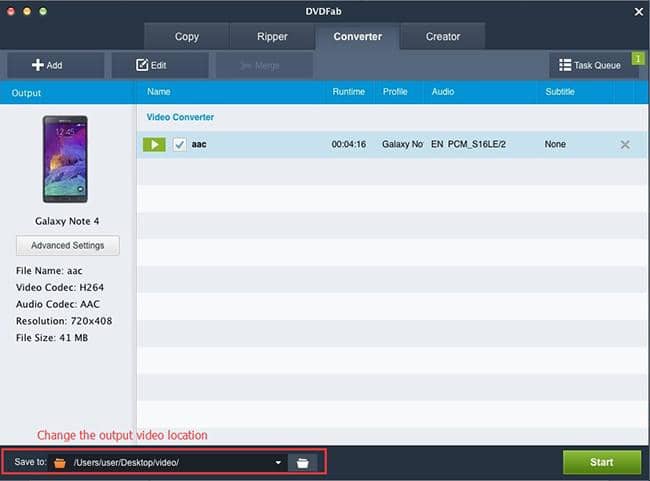Click the orange folder icon beside Save to

[60, 462]
